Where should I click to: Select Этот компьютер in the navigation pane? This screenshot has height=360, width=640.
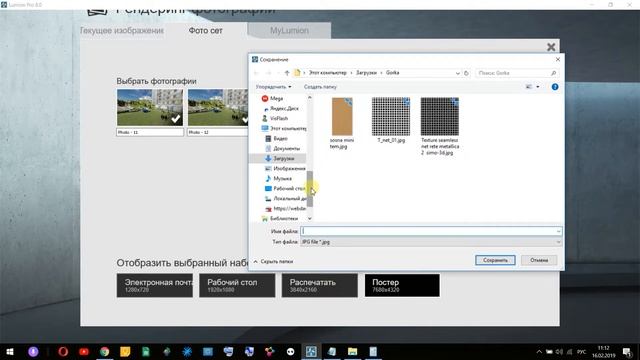click(284, 129)
